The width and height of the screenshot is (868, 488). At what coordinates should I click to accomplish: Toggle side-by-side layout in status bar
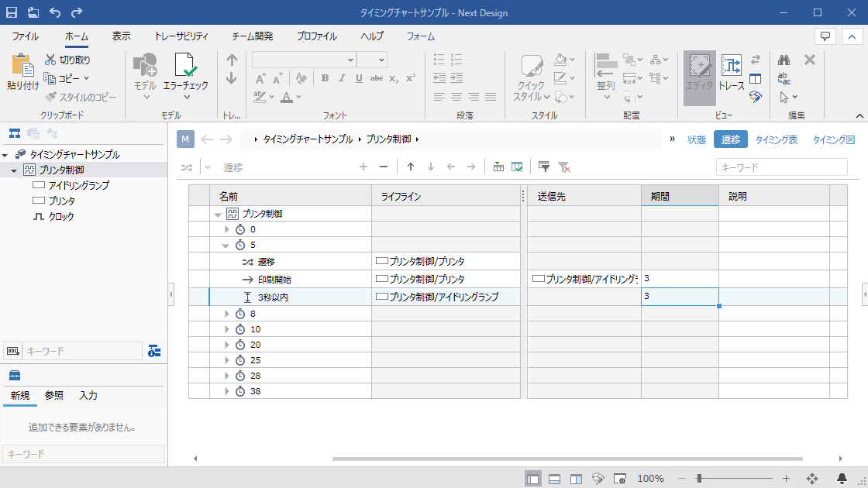[576, 479]
